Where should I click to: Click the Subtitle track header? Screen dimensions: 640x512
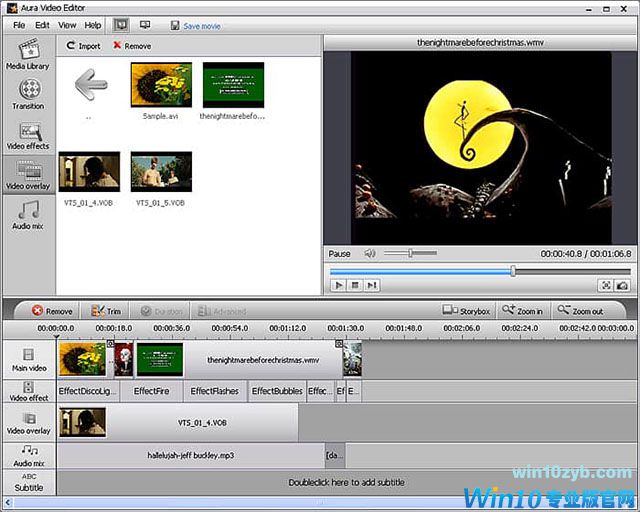[29, 482]
